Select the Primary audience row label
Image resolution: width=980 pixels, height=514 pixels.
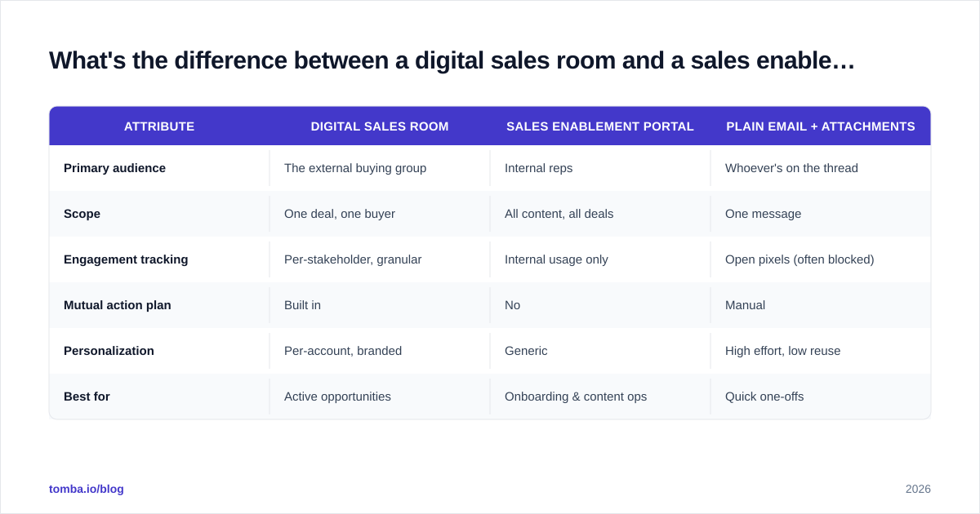[114, 168]
